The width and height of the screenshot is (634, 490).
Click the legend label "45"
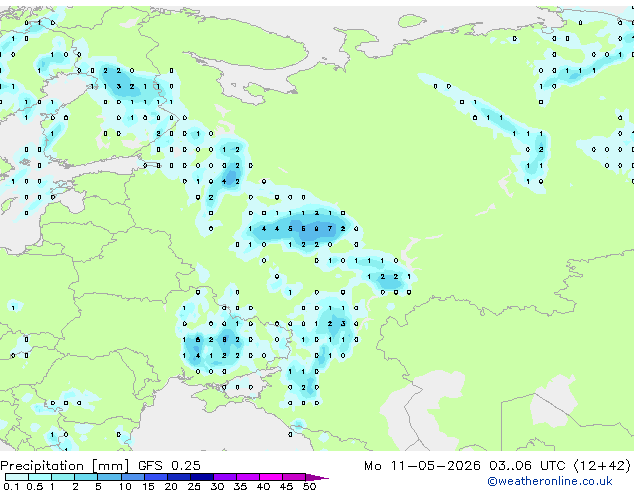click(x=286, y=486)
